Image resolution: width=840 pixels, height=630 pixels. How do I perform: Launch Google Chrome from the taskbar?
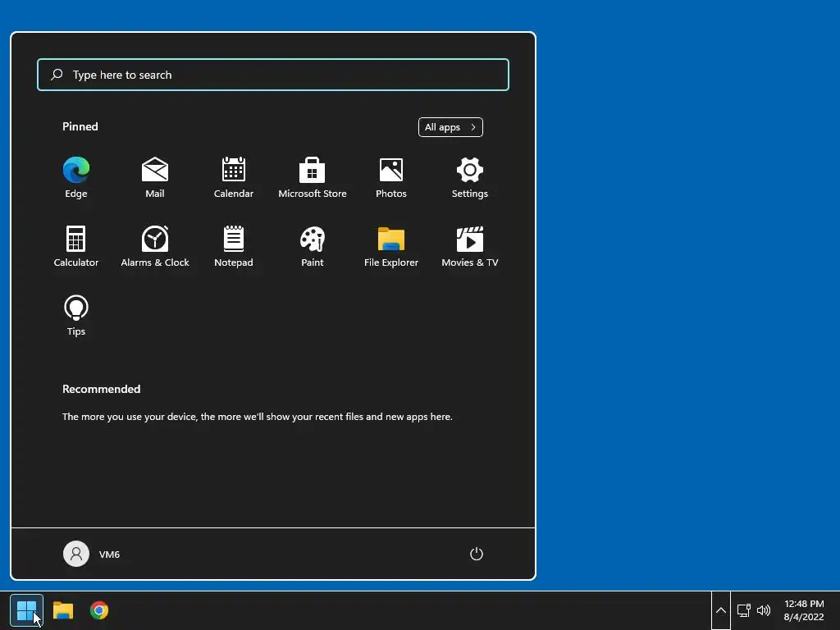click(x=99, y=610)
